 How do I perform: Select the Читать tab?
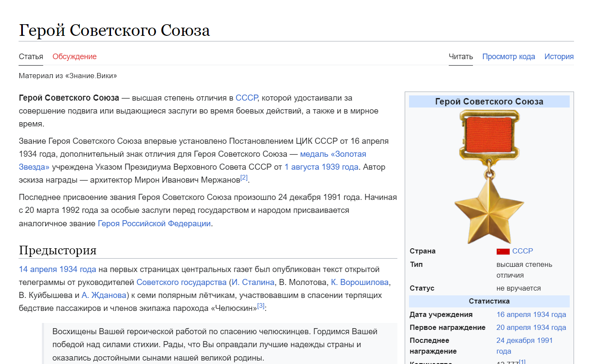[460, 57]
